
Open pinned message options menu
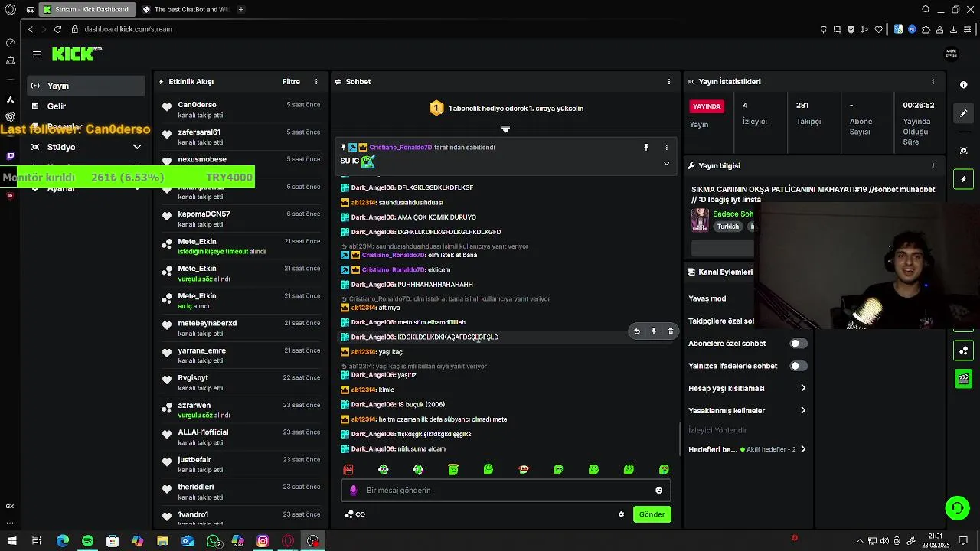click(x=666, y=147)
